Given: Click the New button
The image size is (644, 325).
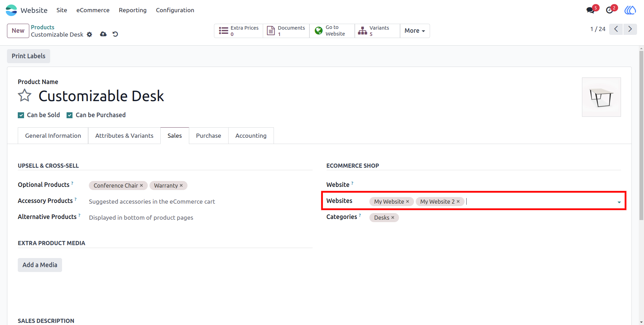Looking at the screenshot, I should coord(18,31).
